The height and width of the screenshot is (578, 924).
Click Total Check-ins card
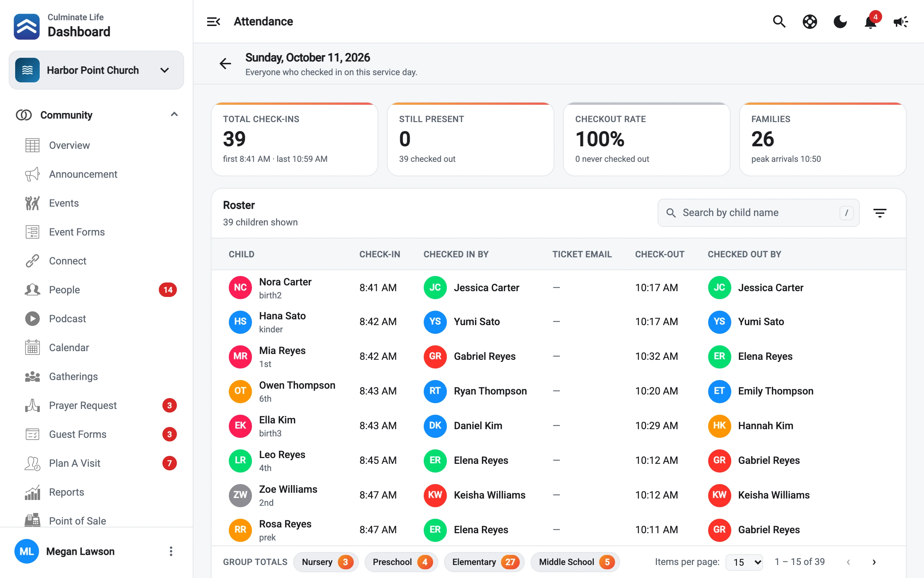pyautogui.click(x=295, y=139)
